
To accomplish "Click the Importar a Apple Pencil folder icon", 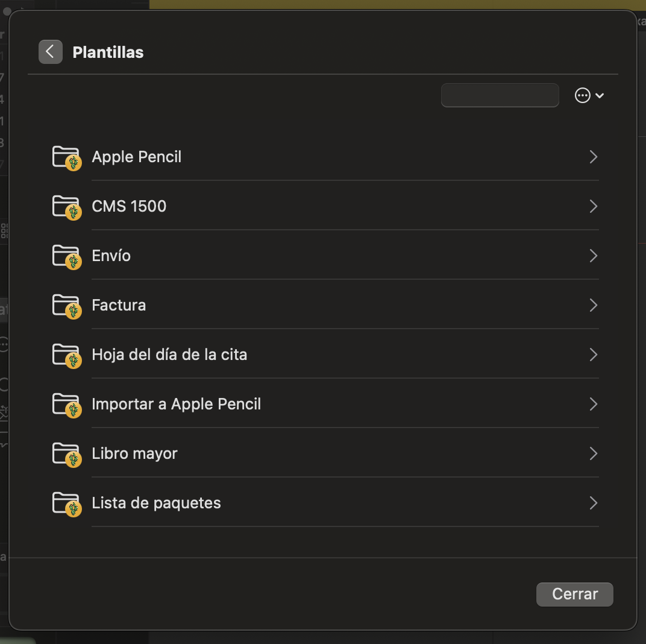I will [x=67, y=405].
